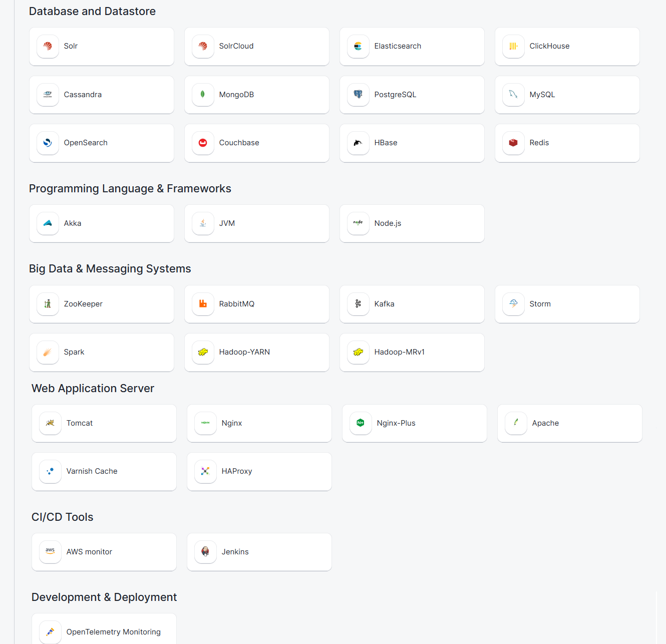The image size is (666, 644).
Task: Click the ZooKeeper logo icon
Action: (x=48, y=304)
